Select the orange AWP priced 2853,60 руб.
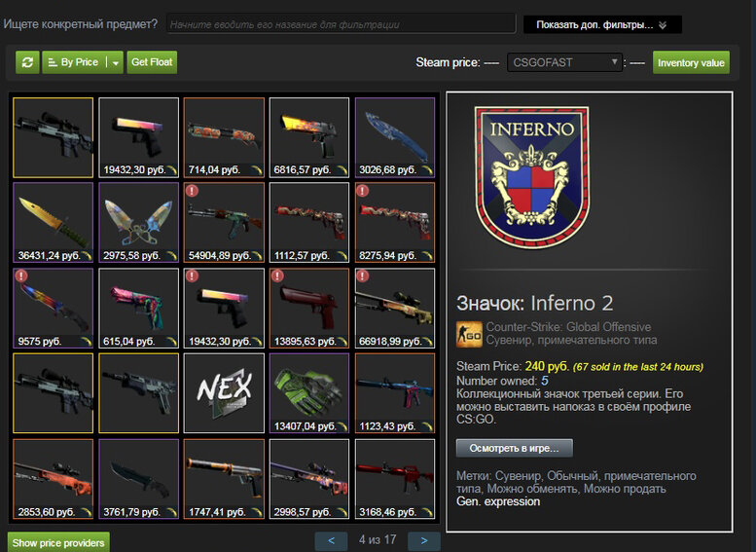Image resolution: width=756 pixels, height=552 pixels. [x=54, y=479]
